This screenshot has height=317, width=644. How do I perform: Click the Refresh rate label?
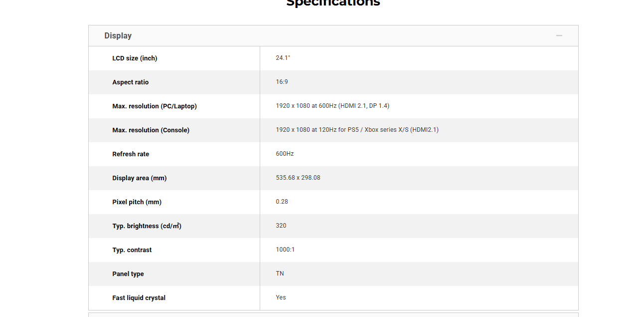[x=131, y=154]
